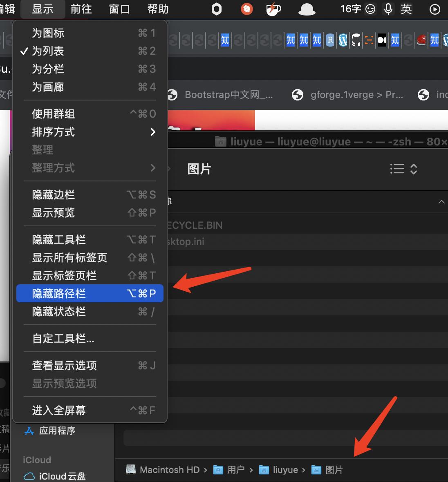
Task: Switch to the Bootstrap中文网 tab
Action: coord(221,94)
